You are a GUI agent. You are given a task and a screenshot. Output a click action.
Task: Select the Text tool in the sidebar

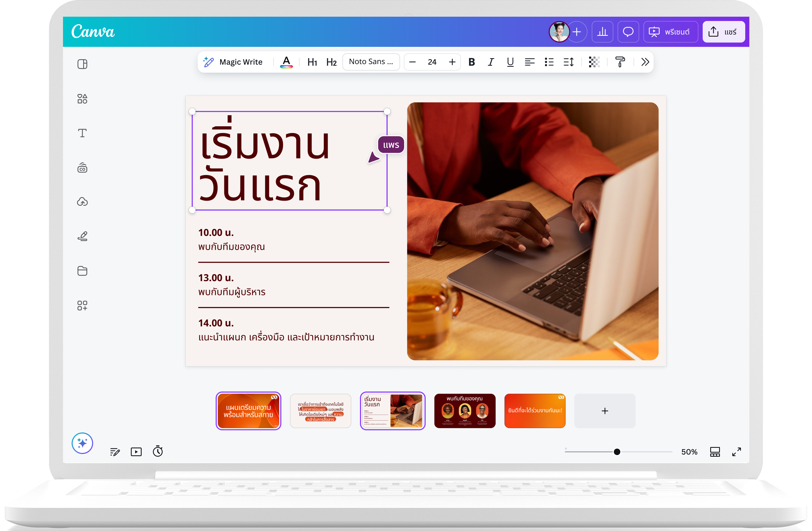click(x=82, y=133)
